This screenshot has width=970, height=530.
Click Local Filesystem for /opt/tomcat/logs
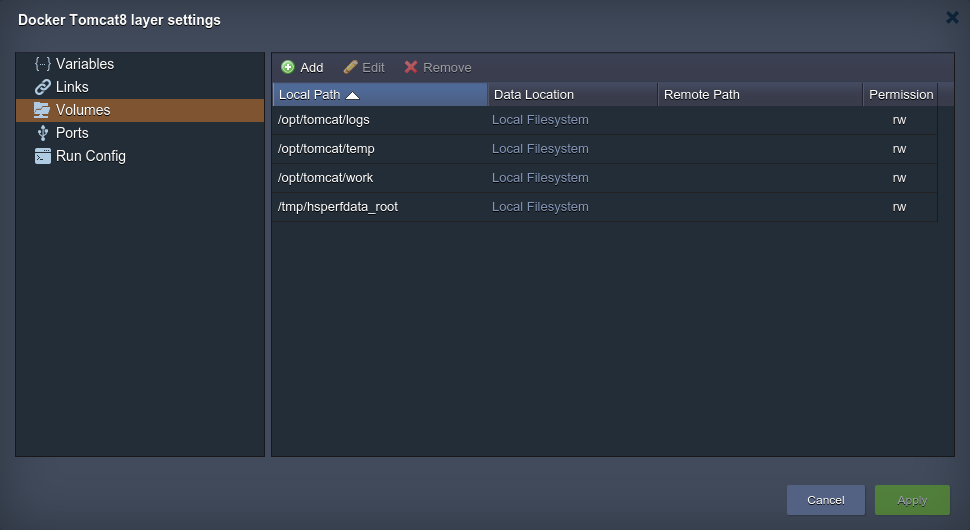[x=540, y=120]
